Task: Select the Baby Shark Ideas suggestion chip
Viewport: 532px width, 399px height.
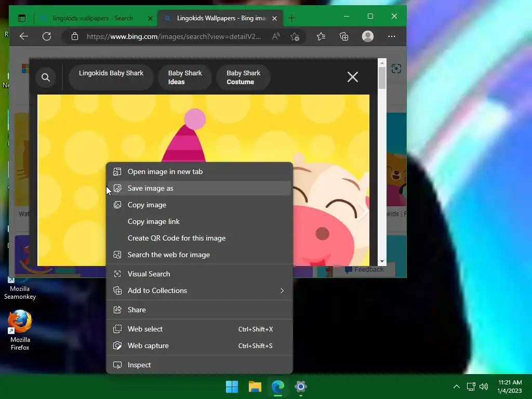Action: click(x=185, y=77)
